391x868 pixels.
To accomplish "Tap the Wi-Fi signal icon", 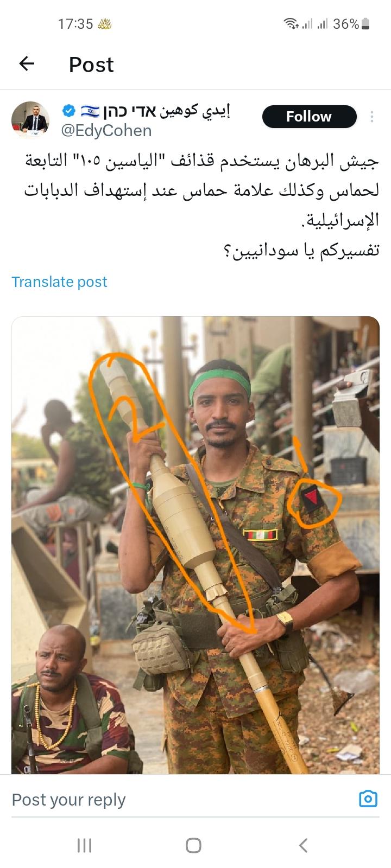I will pyautogui.click(x=291, y=24).
